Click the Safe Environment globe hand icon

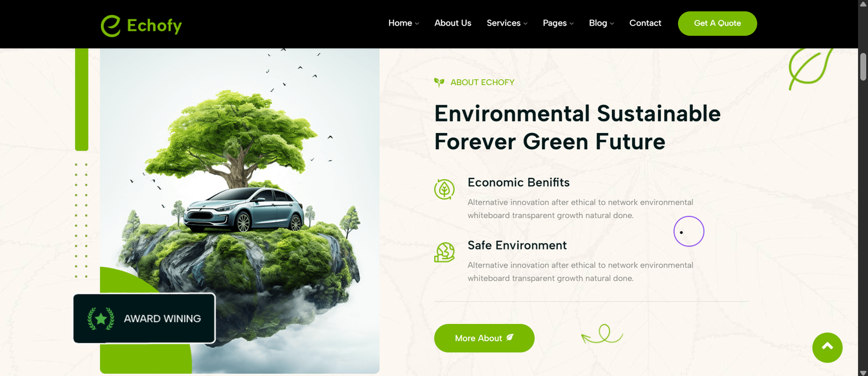pos(444,252)
